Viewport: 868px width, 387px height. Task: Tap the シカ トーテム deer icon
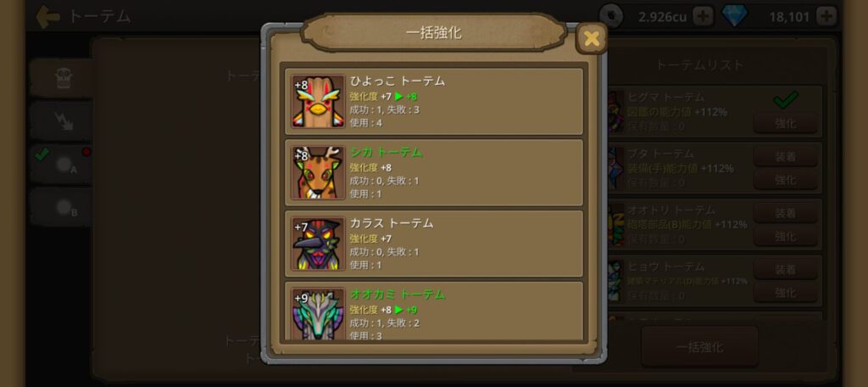(318, 172)
